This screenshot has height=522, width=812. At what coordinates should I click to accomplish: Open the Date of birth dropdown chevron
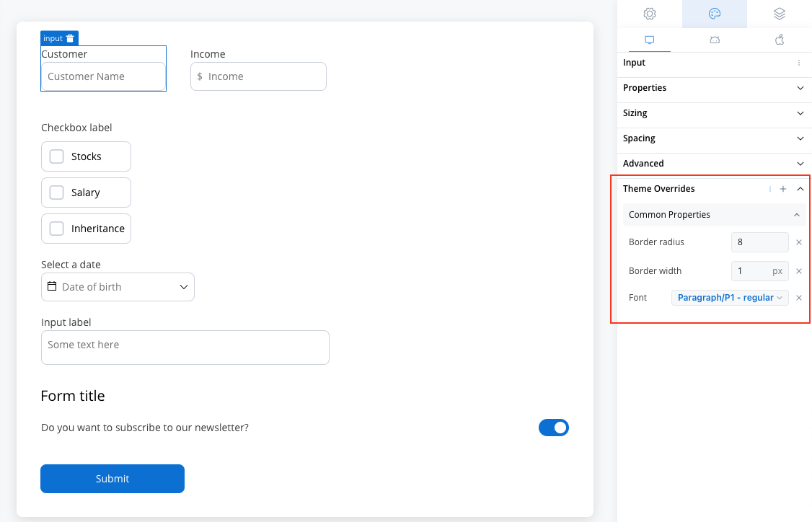point(183,287)
